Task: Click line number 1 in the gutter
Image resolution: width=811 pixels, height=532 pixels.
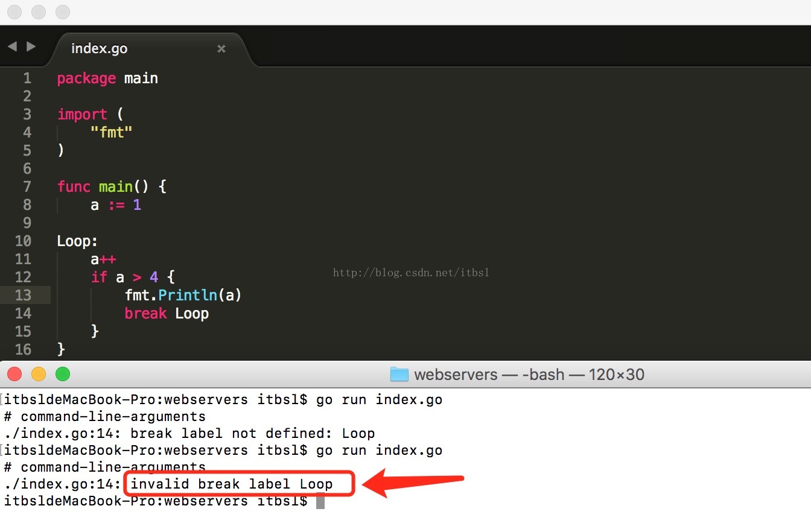Action: (x=27, y=78)
